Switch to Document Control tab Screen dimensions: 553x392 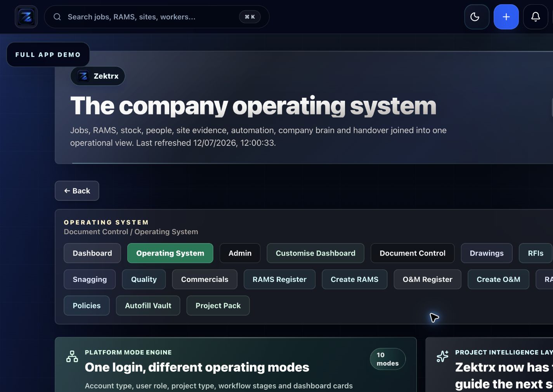(413, 253)
